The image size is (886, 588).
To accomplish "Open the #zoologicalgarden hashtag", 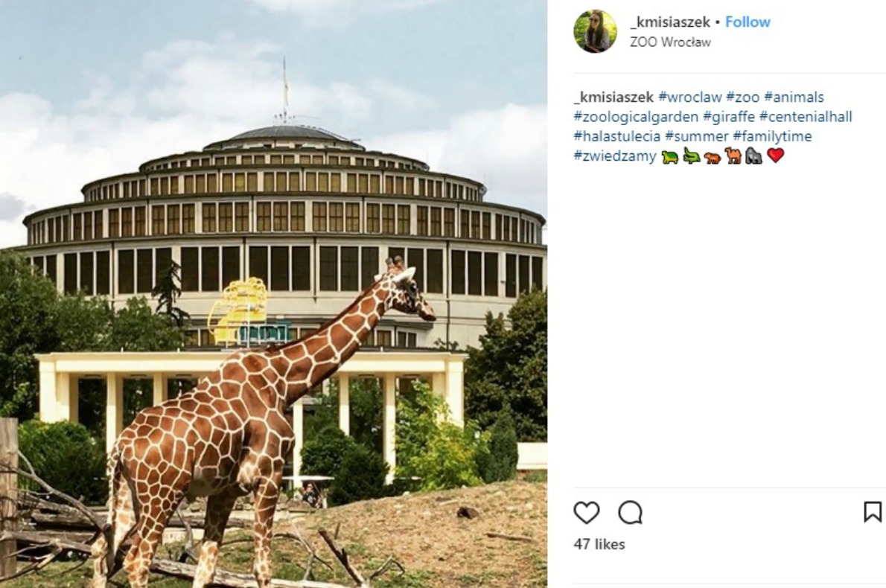I will click(635, 117).
